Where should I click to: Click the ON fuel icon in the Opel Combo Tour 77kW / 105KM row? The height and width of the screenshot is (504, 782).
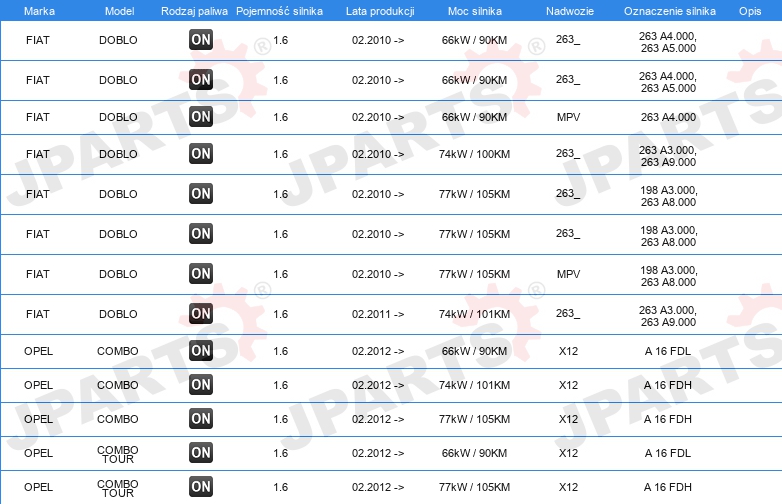pos(201,487)
